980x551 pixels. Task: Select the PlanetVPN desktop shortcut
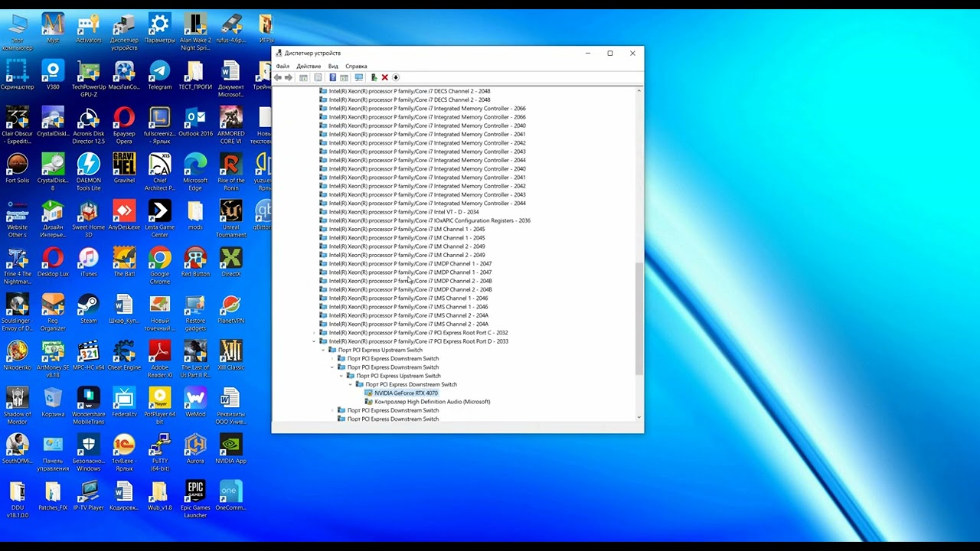click(230, 308)
